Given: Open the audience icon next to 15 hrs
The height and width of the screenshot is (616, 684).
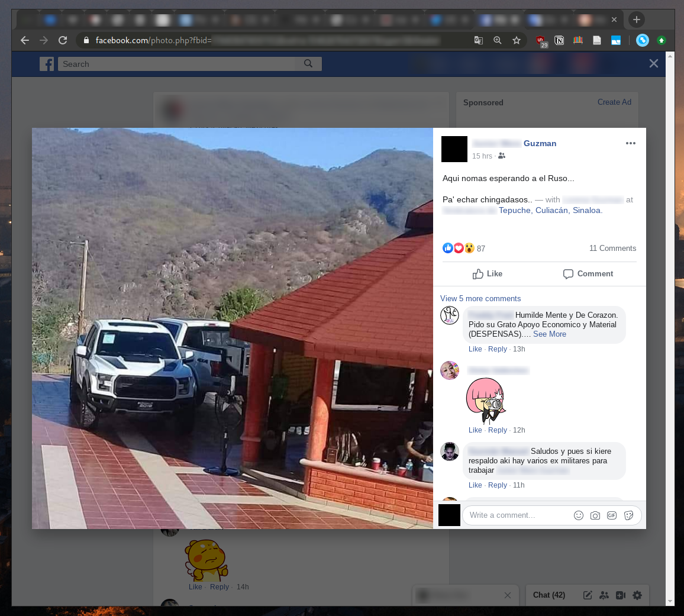Looking at the screenshot, I should click(502, 156).
